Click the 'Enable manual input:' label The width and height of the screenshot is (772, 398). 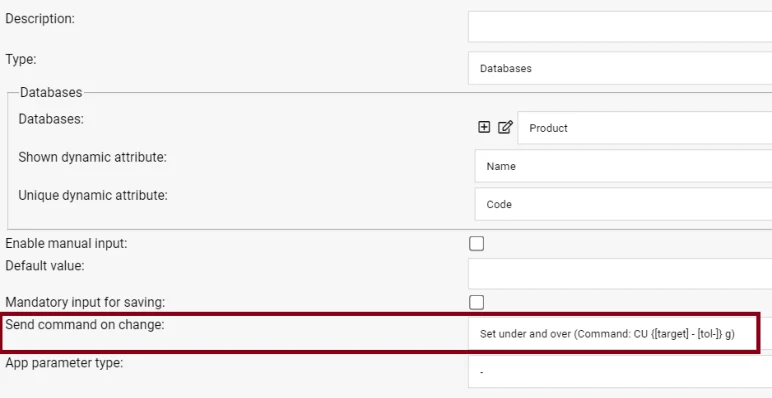pyautogui.click(x=66, y=243)
